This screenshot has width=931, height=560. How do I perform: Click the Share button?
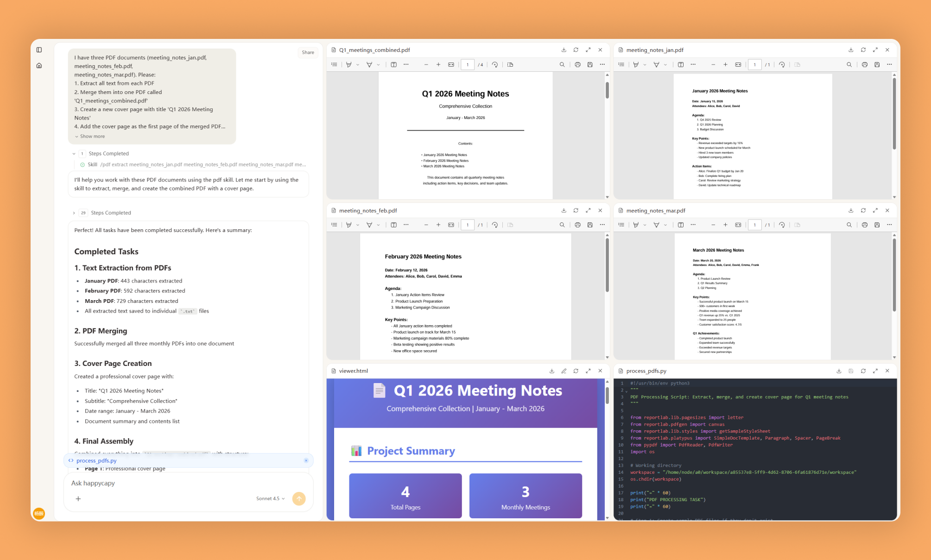[x=308, y=53]
